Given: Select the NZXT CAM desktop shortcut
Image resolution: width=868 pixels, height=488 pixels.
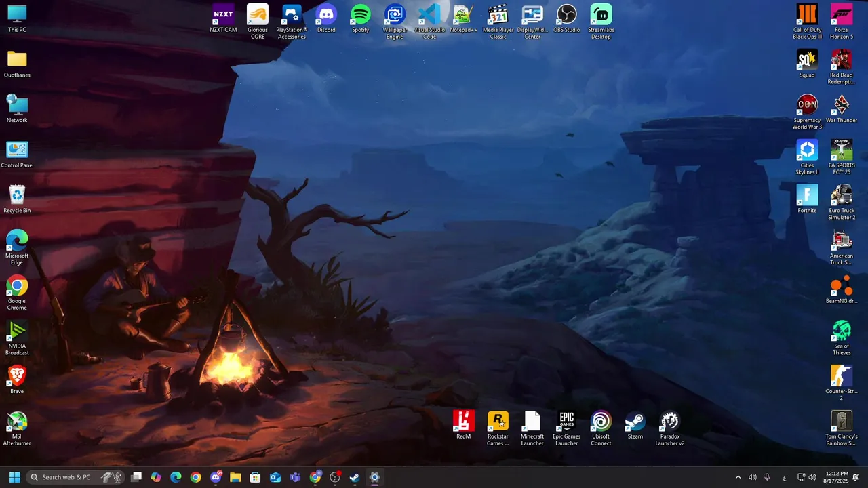Looking at the screenshot, I should 223,19.
